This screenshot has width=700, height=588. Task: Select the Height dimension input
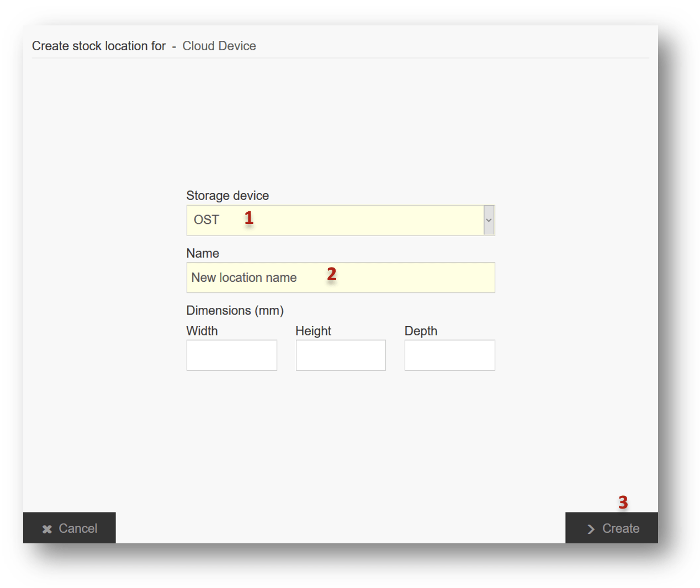tap(341, 355)
